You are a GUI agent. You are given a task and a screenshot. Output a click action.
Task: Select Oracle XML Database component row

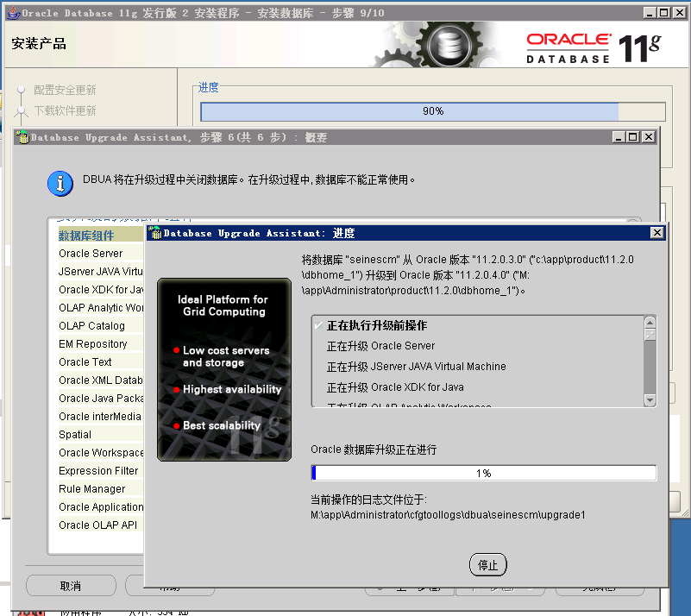point(100,380)
